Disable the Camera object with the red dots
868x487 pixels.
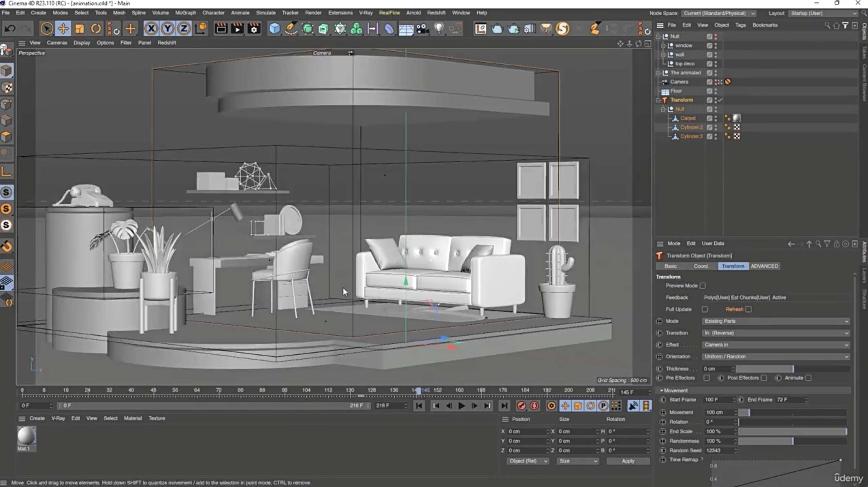pyautogui.click(x=716, y=82)
